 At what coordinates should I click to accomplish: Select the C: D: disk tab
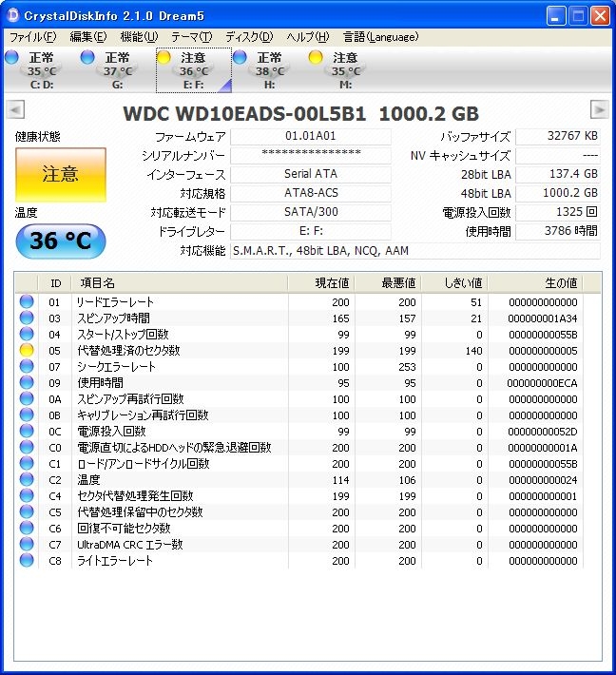coord(41,70)
